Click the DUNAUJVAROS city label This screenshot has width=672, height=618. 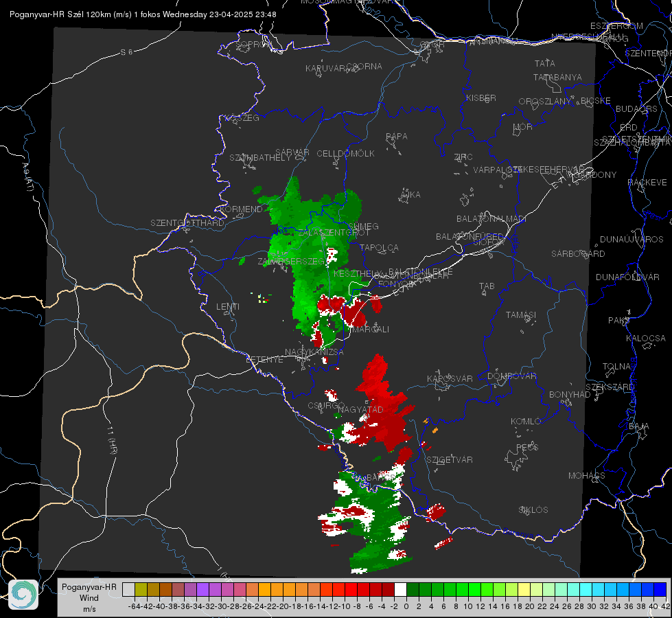coord(632,240)
